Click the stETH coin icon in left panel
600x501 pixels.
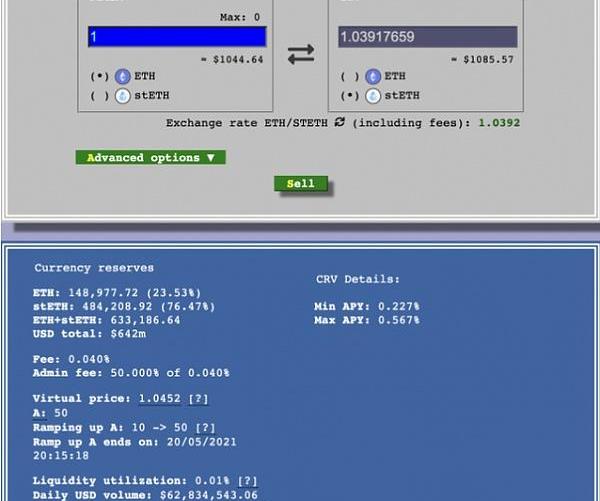(123, 96)
